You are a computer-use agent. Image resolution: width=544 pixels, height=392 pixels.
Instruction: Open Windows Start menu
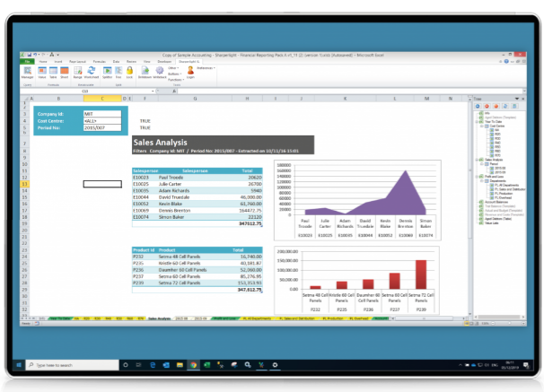[x=19, y=364]
